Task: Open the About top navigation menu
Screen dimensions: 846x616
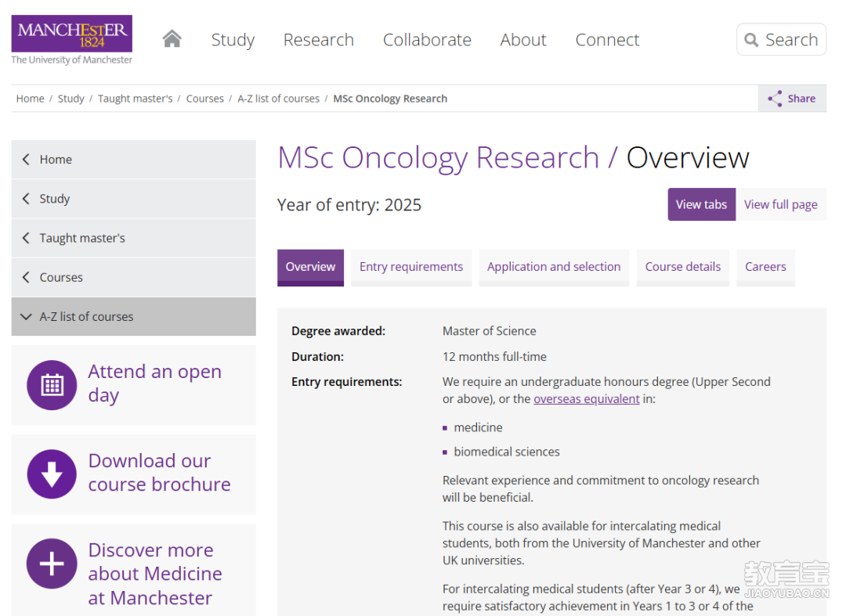Action: pos(522,40)
